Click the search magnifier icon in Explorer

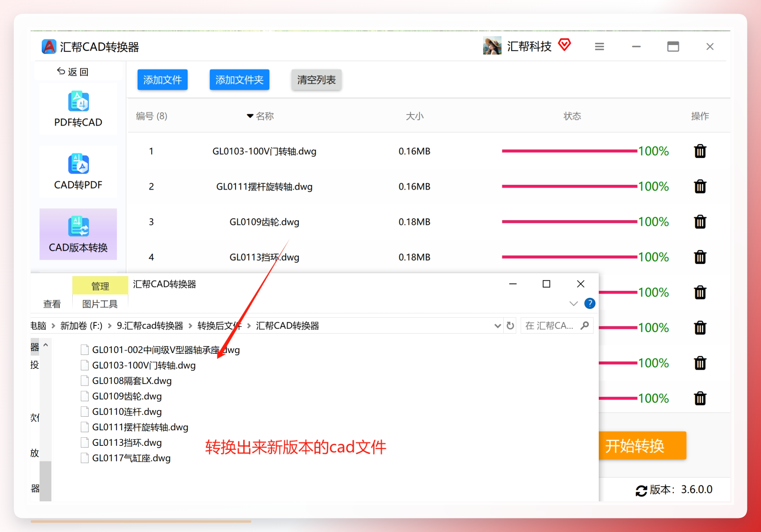585,325
